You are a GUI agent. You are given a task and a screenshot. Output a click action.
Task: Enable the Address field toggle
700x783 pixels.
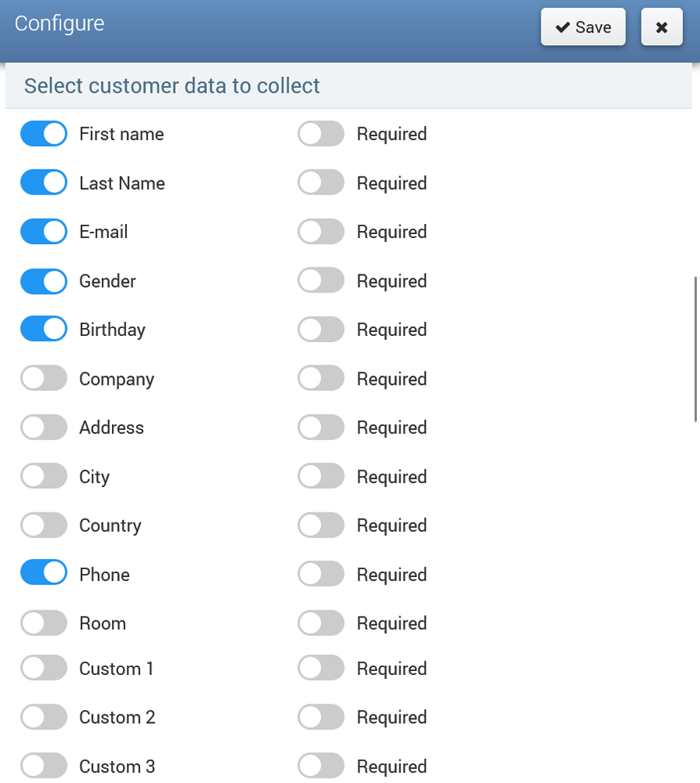[44, 428]
